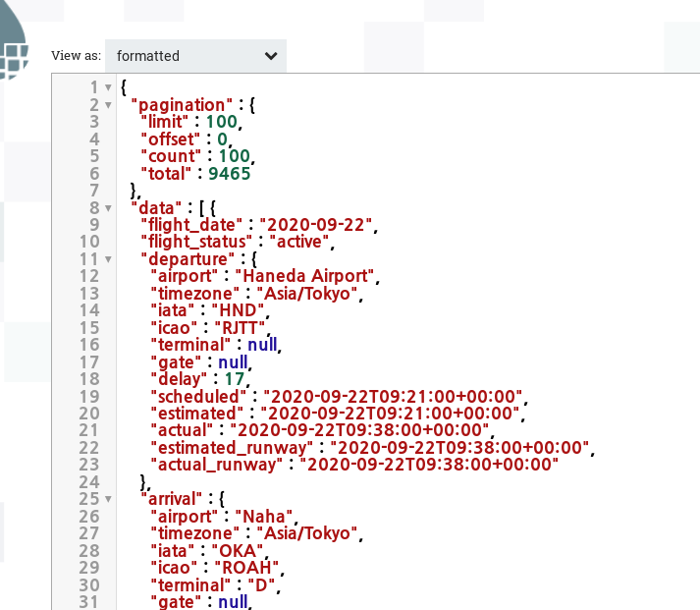
Task: Collapse the pagination object fold arrow
Action: click(108, 105)
